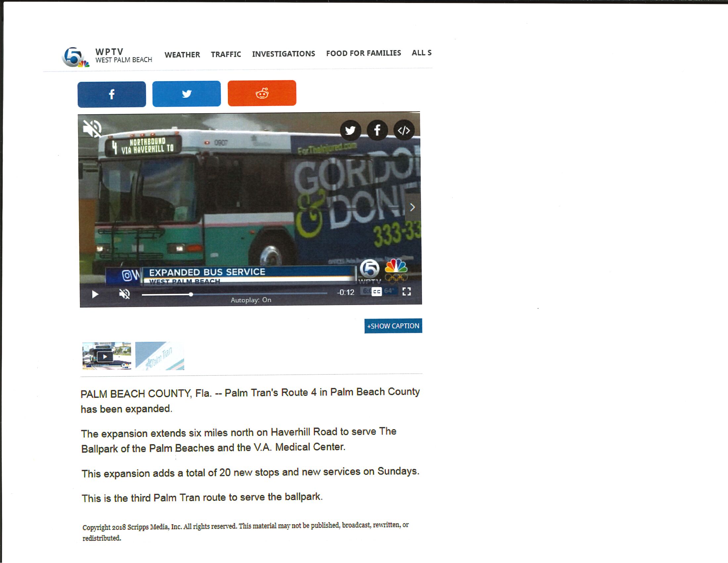Click 'Copyright 2018 Scripps Media' text
728x563 pixels.
click(132, 527)
